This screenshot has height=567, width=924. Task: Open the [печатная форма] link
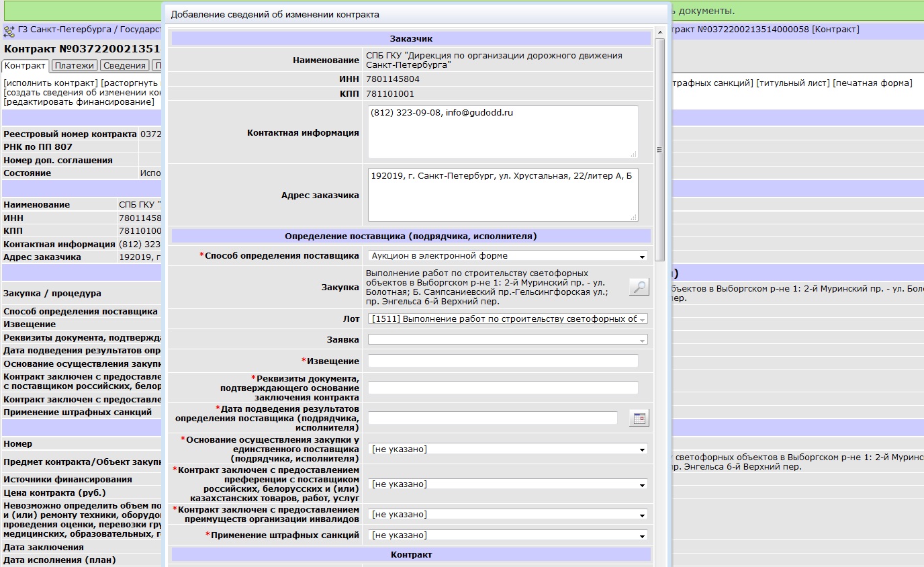pos(872,83)
